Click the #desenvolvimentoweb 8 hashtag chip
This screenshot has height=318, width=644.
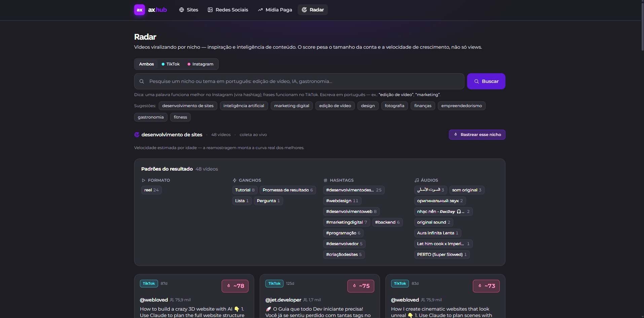(351, 212)
